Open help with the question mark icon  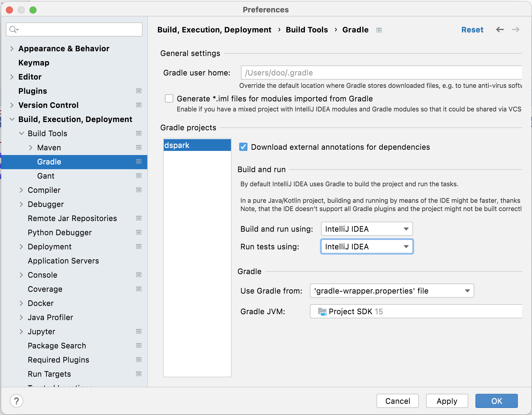(16, 401)
